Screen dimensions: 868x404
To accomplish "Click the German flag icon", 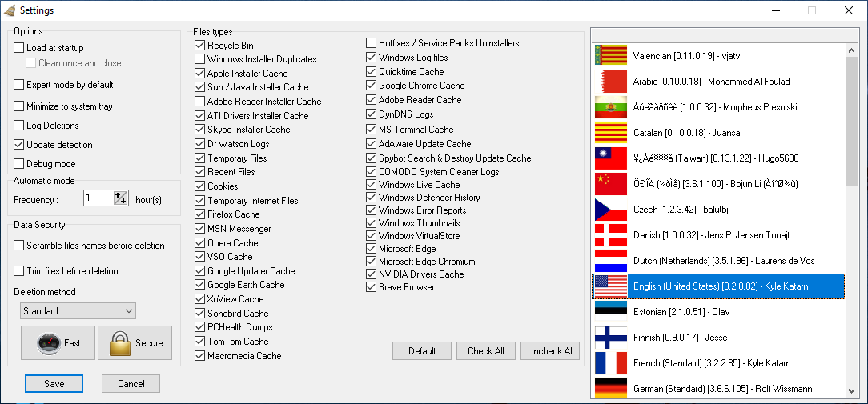I will (x=611, y=389).
